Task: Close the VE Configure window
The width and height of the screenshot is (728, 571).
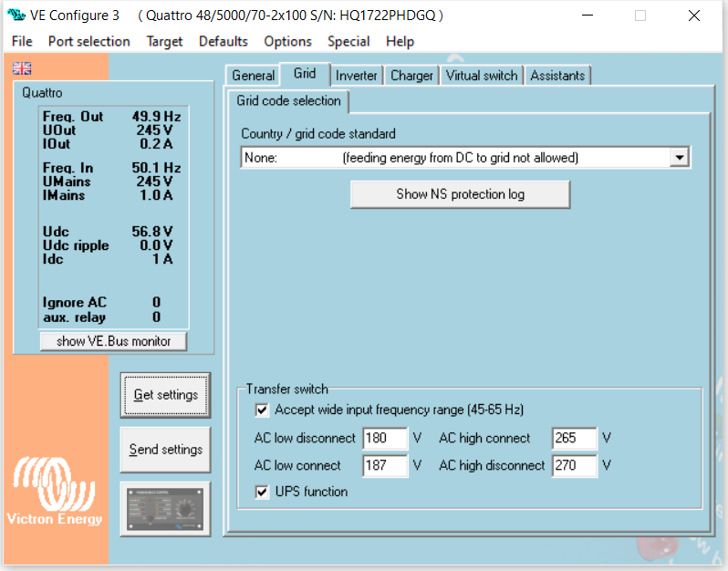Action: pos(694,16)
